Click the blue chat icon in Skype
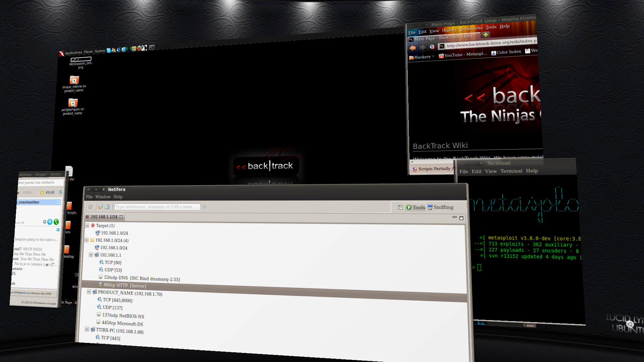Image resolution: width=644 pixels, height=362 pixels. pos(50,222)
